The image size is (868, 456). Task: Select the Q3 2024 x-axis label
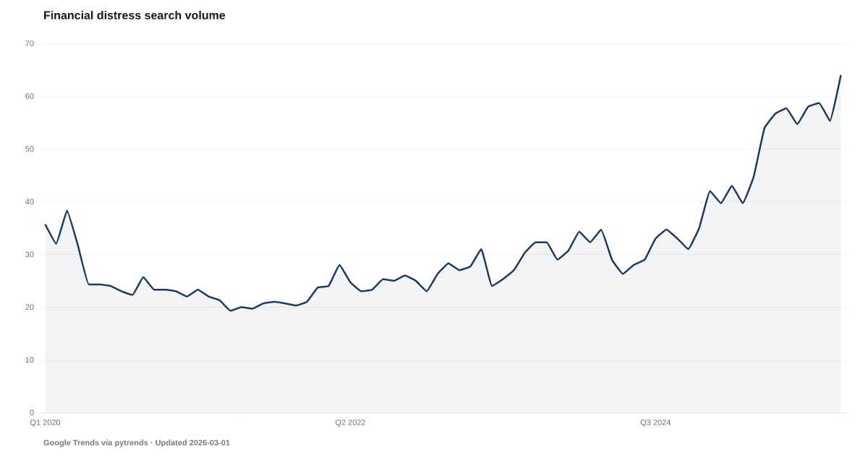[x=655, y=422]
